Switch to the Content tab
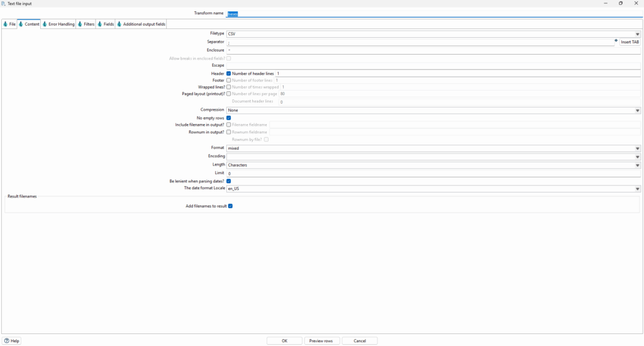This screenshot has height=346, width=644. [29, 25]
